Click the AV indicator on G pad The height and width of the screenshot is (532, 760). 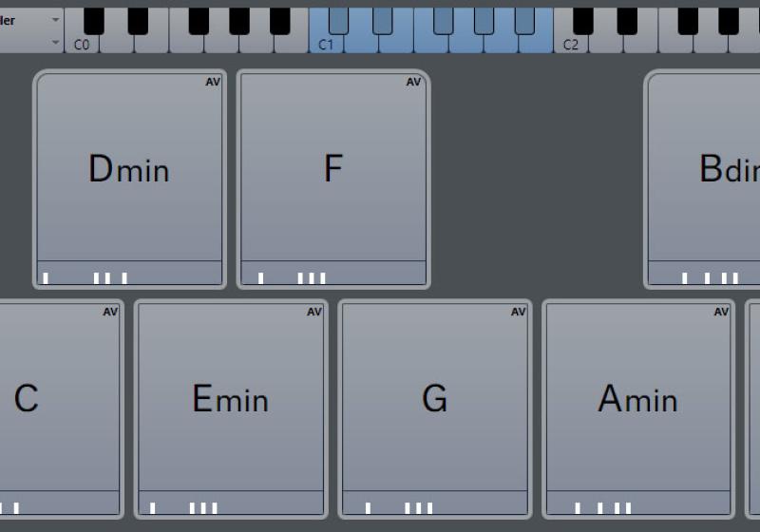click(x=518, y=312)
